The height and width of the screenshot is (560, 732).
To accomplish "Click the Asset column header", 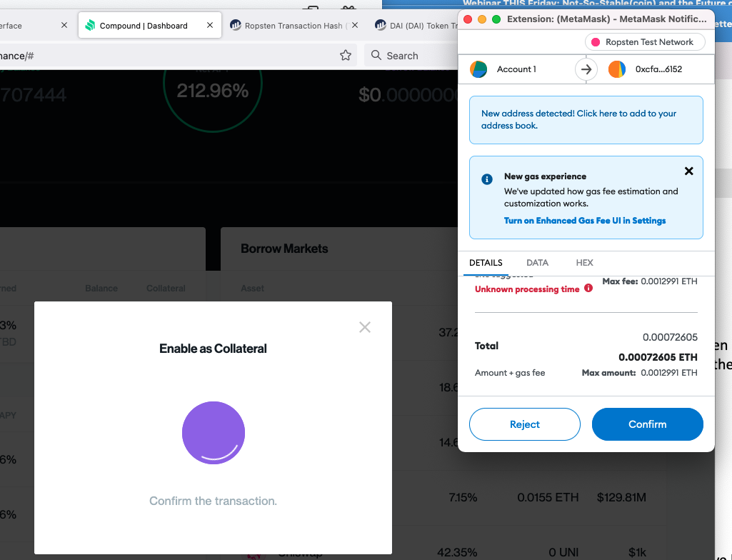I will (x=252, y=289).
